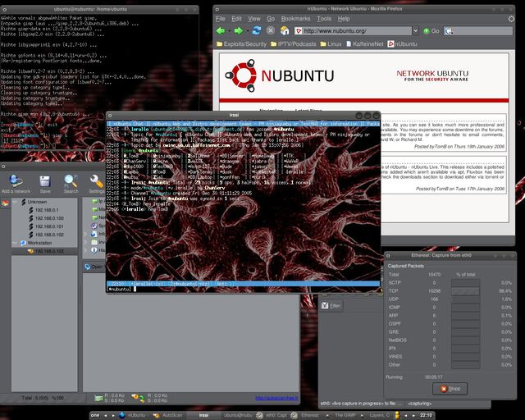Switch to nUbuntu Firefox in the taskbar

click(133, 415)
